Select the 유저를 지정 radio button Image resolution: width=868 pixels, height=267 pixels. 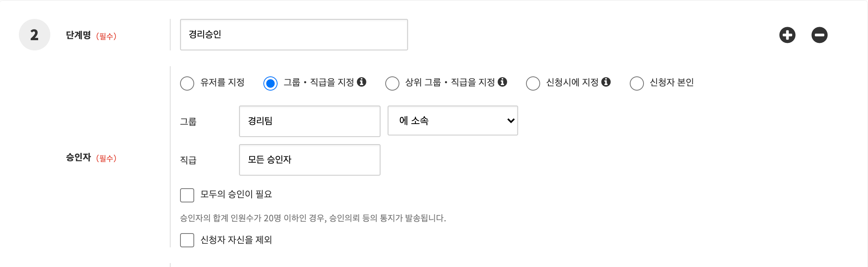(x=187, y=83)
